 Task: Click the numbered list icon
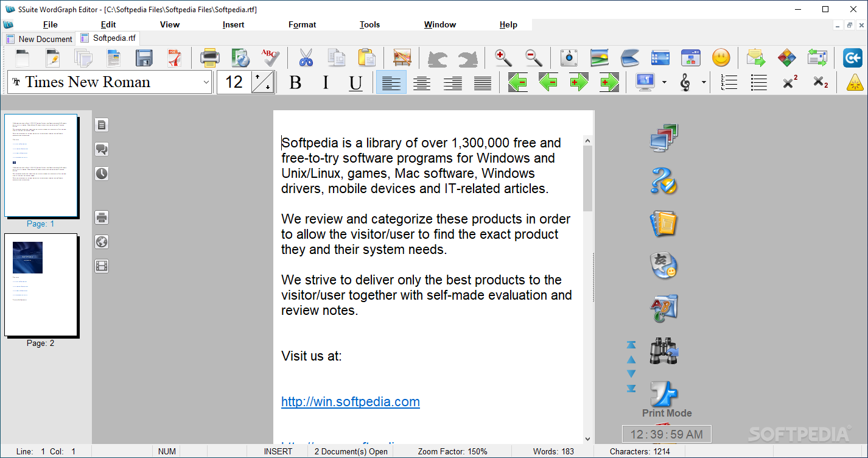[729, 82]
